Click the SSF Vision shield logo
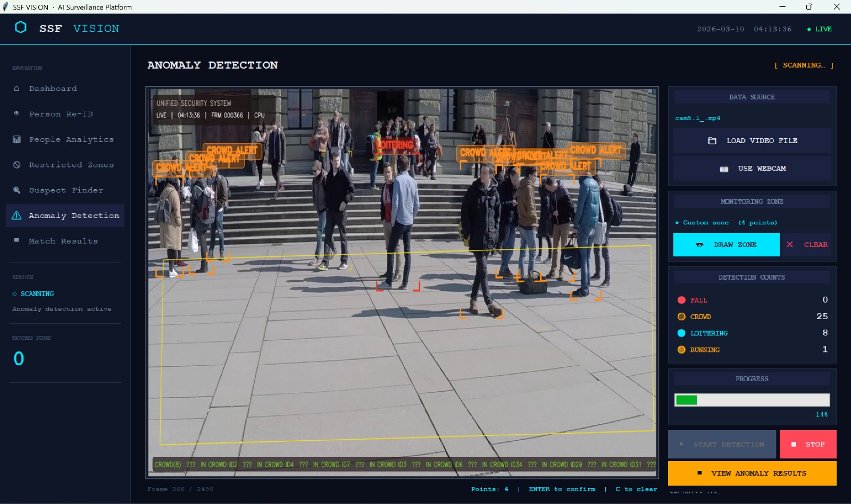Screen dimensions: 851x504 pyautogui.click(x=21, y=28)
